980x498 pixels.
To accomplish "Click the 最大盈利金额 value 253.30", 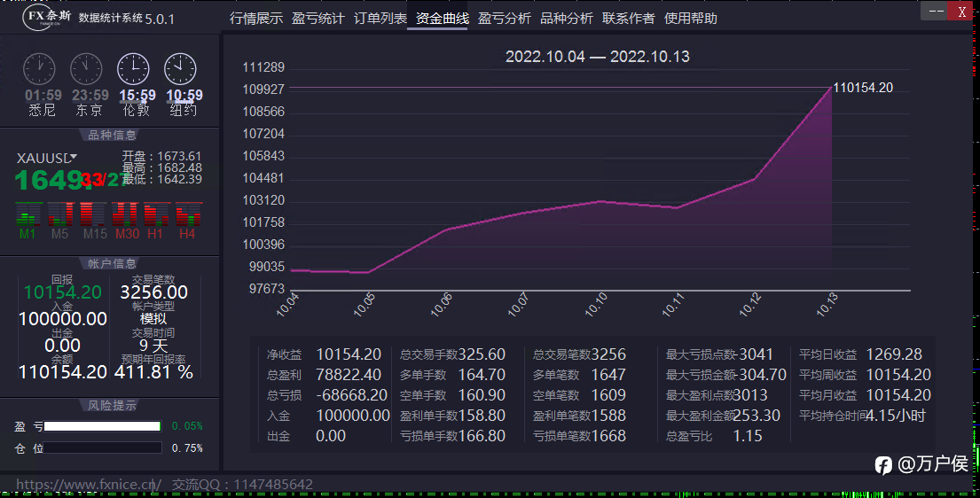I will point(757,415).
